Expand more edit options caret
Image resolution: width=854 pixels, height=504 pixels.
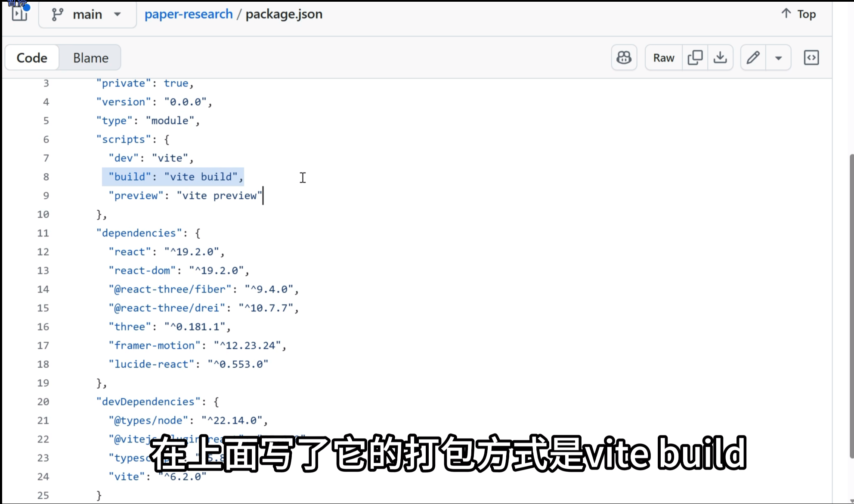778,58
